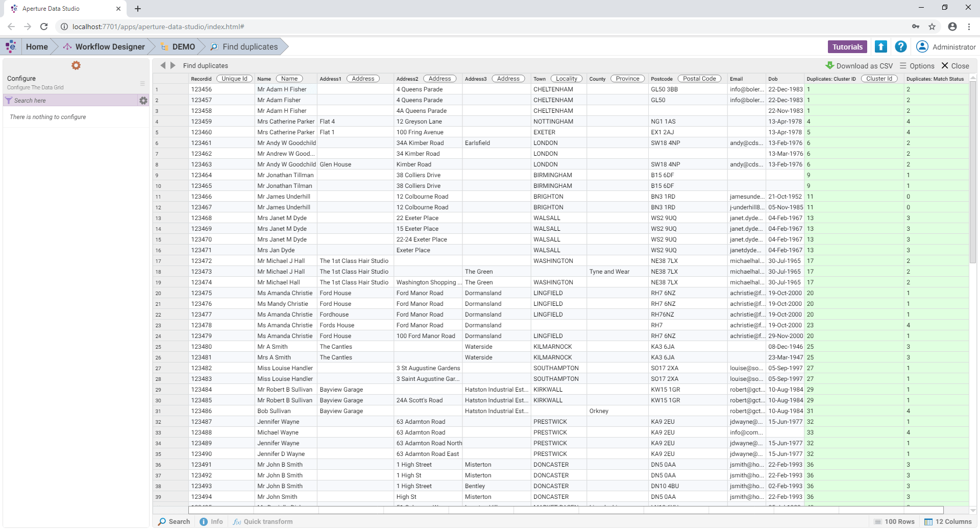The width and height of the screenshot is (980, 531).
Task: Close the Find duplicates view
Action: click(954, 65)
